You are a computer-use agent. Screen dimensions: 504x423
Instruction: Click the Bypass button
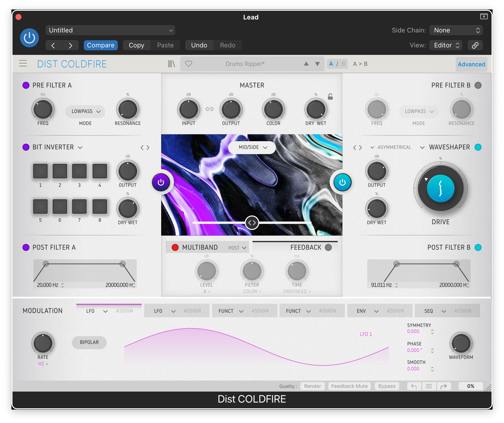(387, 386)
